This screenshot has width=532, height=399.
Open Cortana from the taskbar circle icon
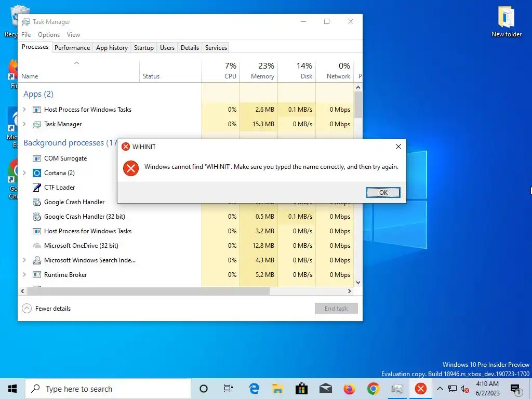pos(204,389)
